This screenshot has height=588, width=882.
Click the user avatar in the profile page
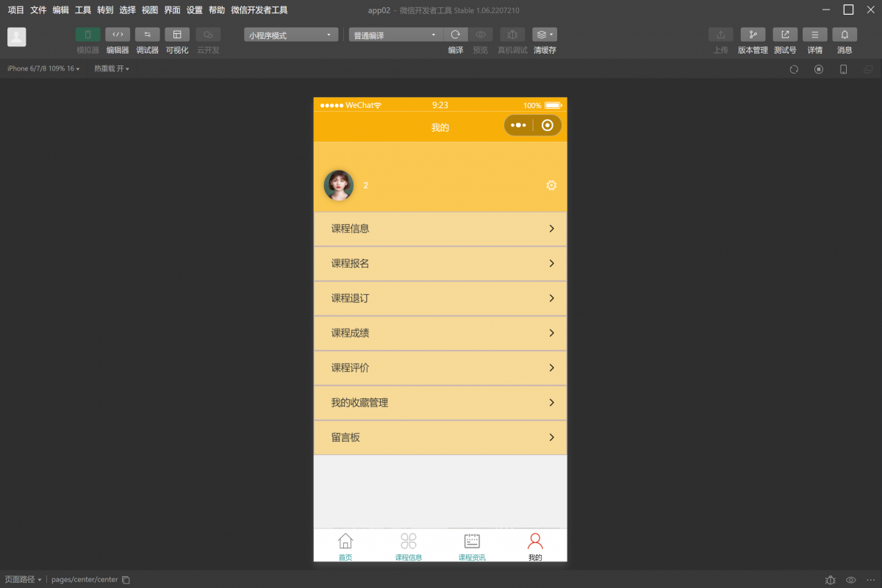coord(338,185)
